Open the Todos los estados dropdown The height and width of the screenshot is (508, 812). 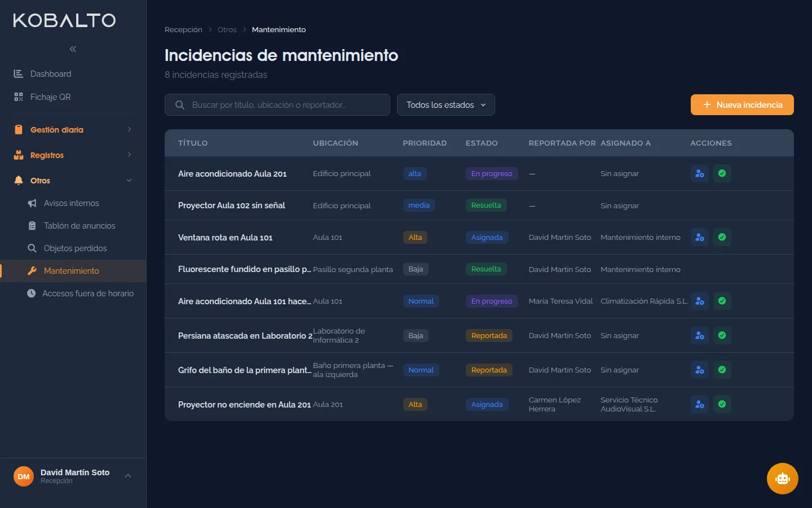tap(446, 105)
